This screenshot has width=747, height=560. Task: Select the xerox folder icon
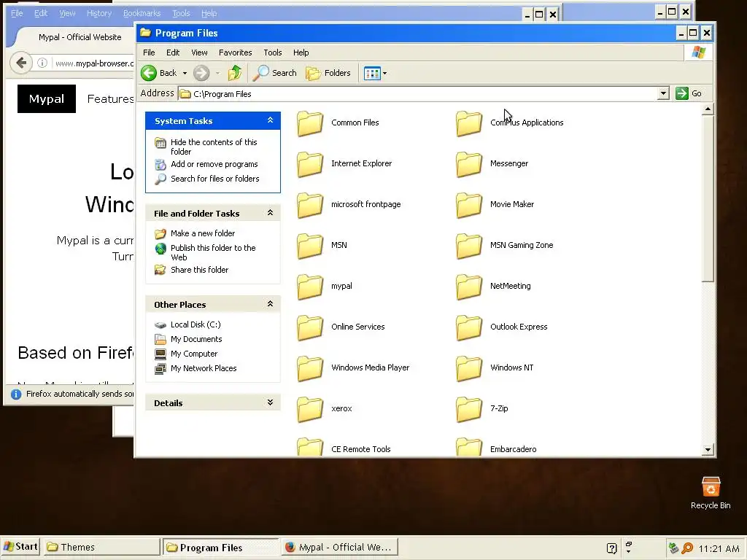(310, 410)
